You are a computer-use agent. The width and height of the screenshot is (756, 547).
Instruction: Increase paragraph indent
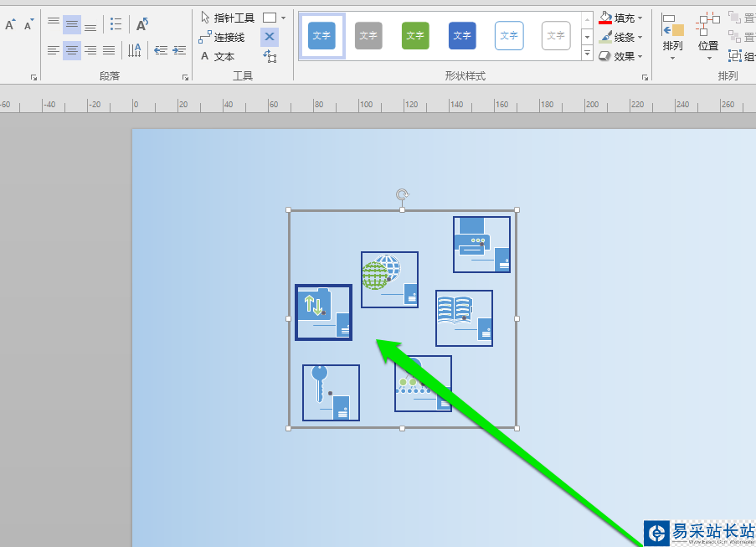179,50
